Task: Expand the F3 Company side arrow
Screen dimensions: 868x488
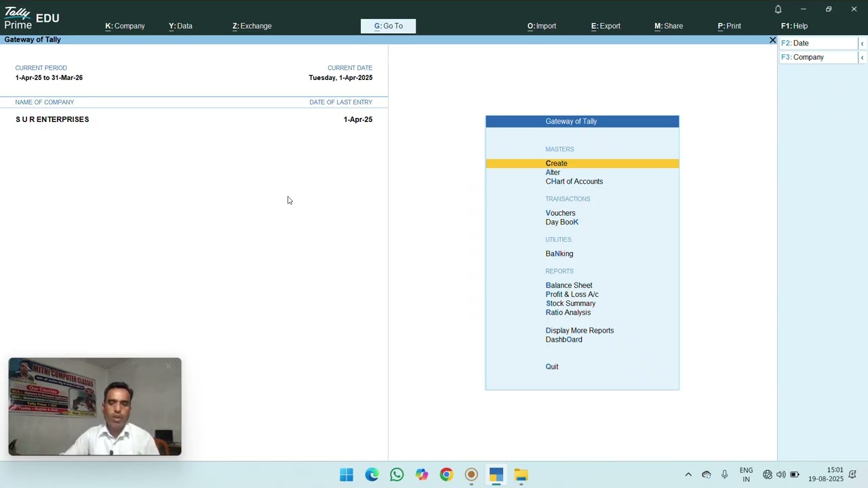Action: tap(862, 58)
